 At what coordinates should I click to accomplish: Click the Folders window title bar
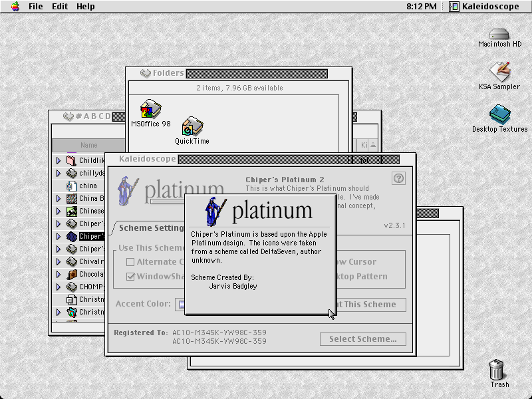[239, 73]
